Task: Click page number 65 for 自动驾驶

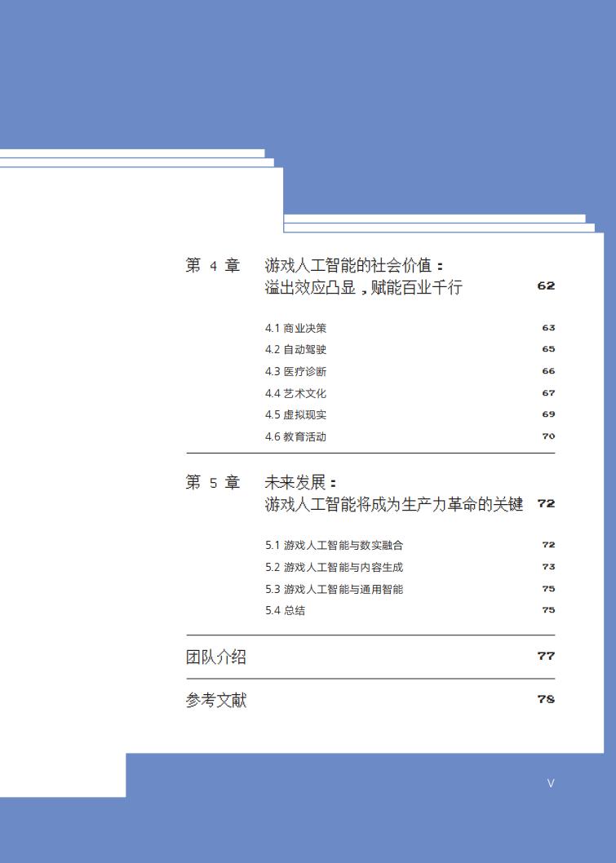Action: tap(548, 349)
